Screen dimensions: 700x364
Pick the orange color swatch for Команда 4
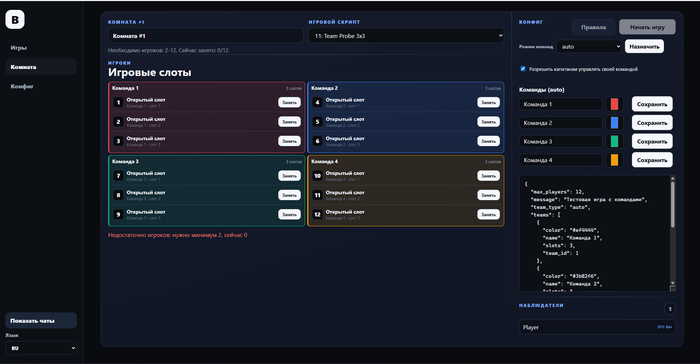[614, 160]
